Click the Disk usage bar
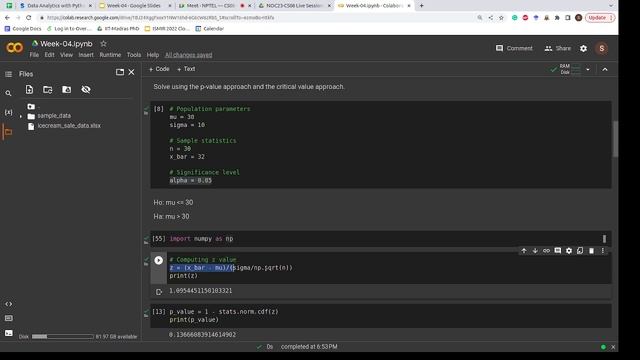 click(x=63, y=337)
